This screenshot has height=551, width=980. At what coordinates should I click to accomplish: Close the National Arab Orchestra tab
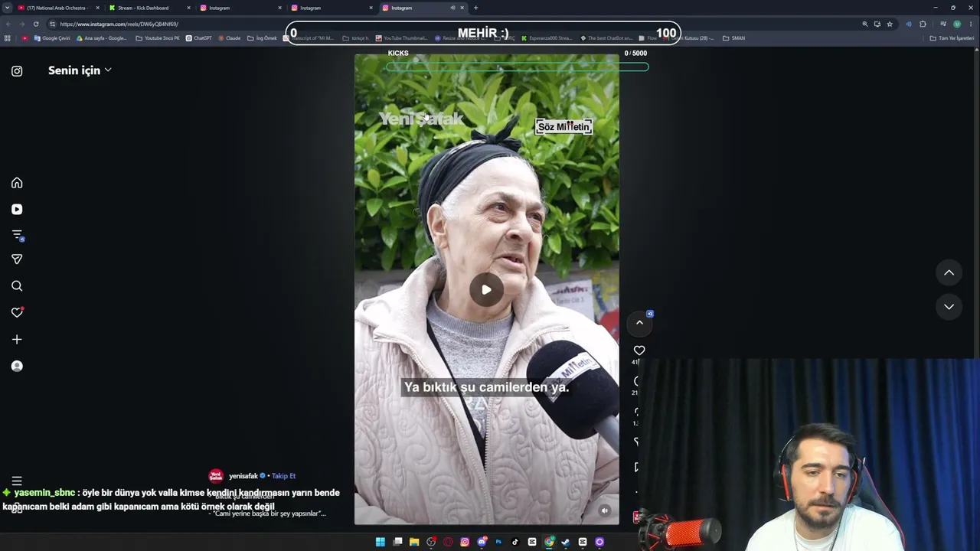97,8
